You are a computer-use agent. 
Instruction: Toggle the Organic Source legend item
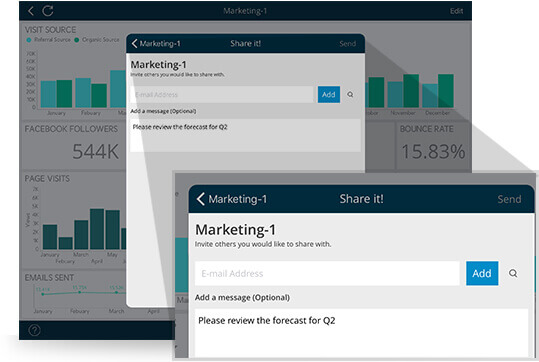click(97, 40)
